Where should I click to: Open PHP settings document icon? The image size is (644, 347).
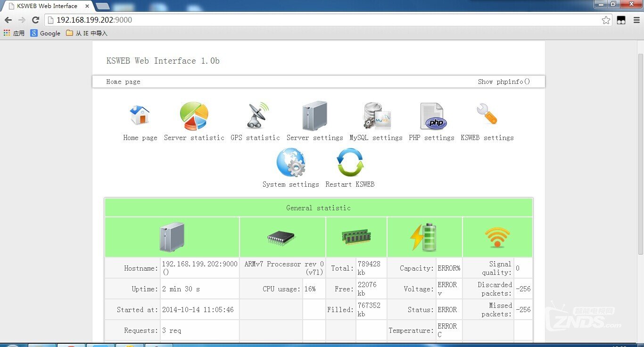pyautogui.click(x=433, y=116)
